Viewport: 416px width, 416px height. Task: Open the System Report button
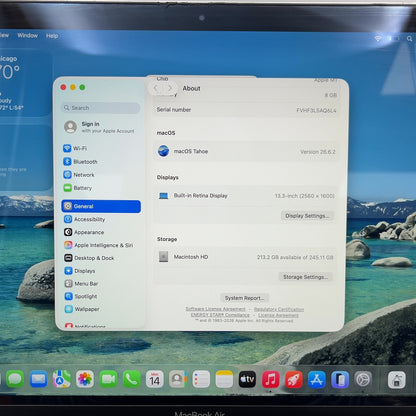tap(244, 298)
